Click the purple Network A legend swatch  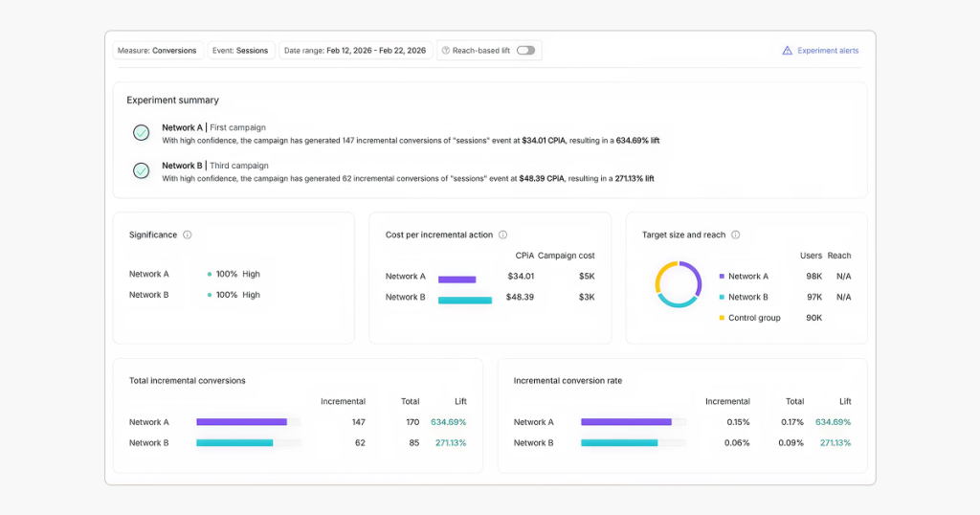pos(722,277)
